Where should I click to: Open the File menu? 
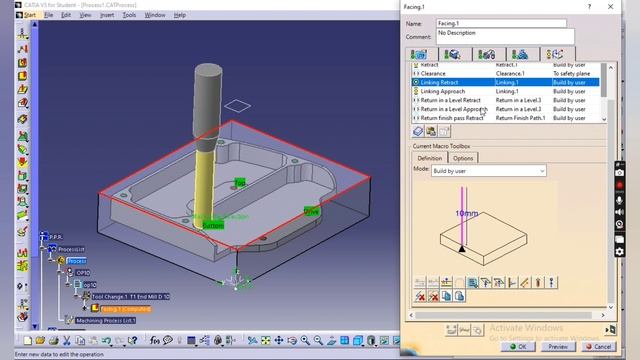(49, 15)
